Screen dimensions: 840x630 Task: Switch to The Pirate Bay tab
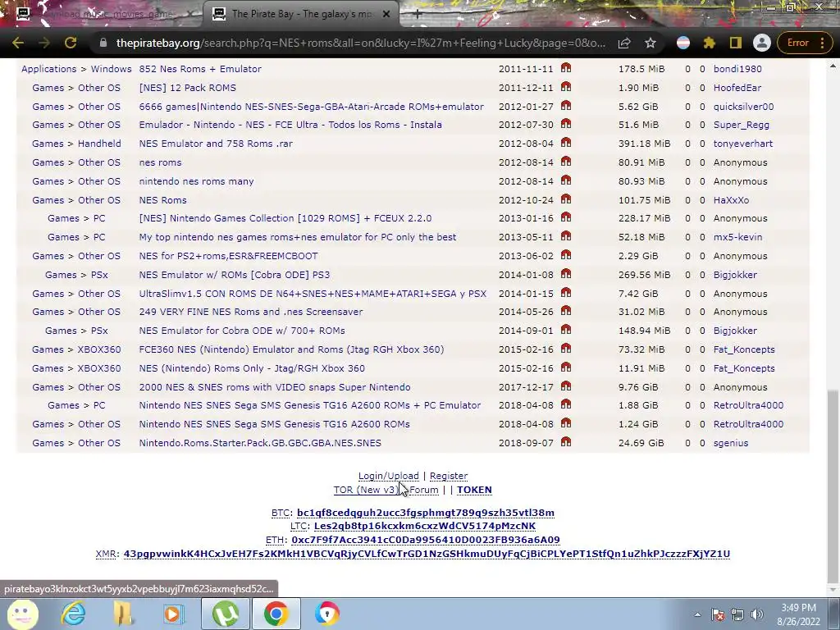click(x=301, y=14)
